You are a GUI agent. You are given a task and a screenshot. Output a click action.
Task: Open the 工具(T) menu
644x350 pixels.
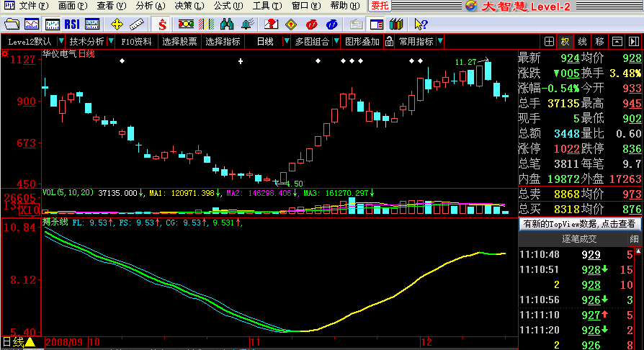267,6
